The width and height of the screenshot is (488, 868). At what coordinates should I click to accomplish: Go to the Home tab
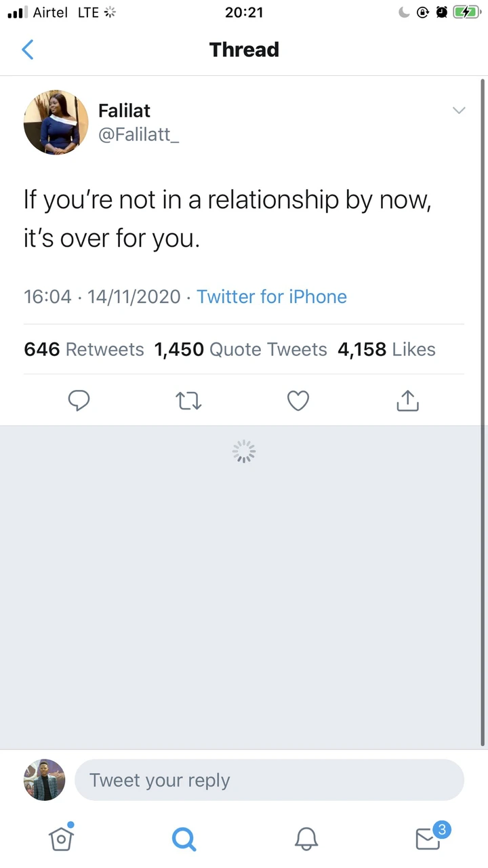coord(61,839)
